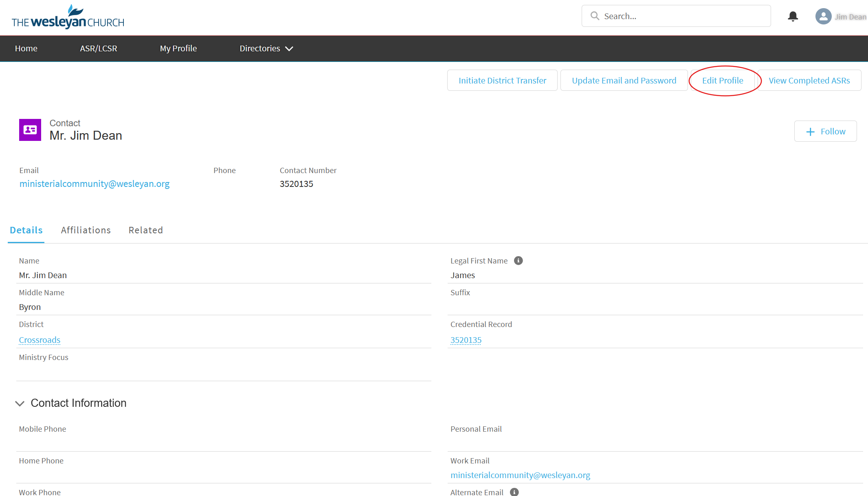Collapse the Contact Information section
The width and height of the screenshot is (868, 496).
20,403
